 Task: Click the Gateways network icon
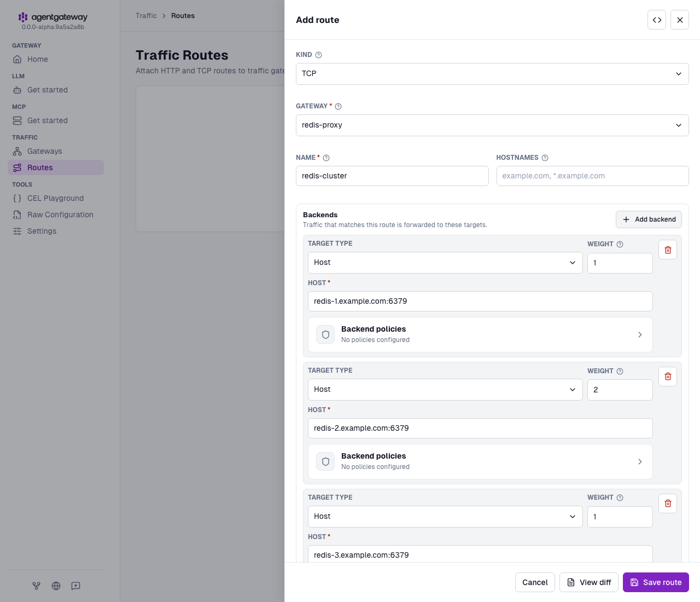[x=17, y=151]
